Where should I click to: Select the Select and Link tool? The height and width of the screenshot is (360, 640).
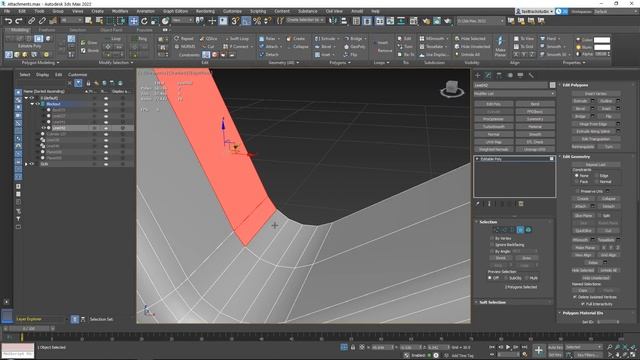click(x=31, y=20)
